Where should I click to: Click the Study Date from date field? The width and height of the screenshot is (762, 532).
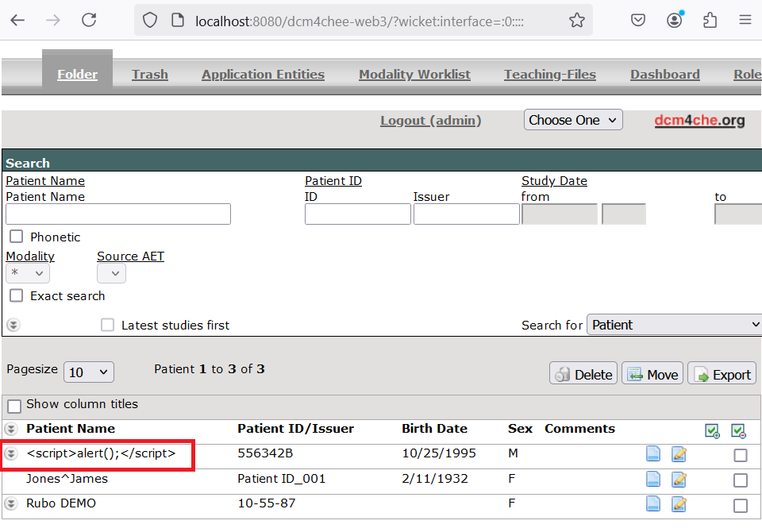(x=560, y=214)
